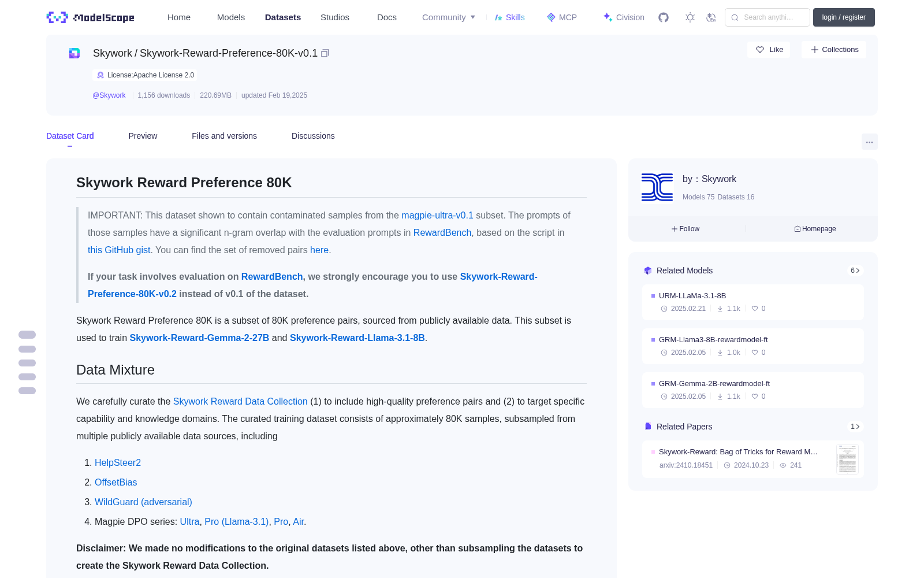Click the first floating sidebar pill
924x578 pixels.
tap(27, 335)
